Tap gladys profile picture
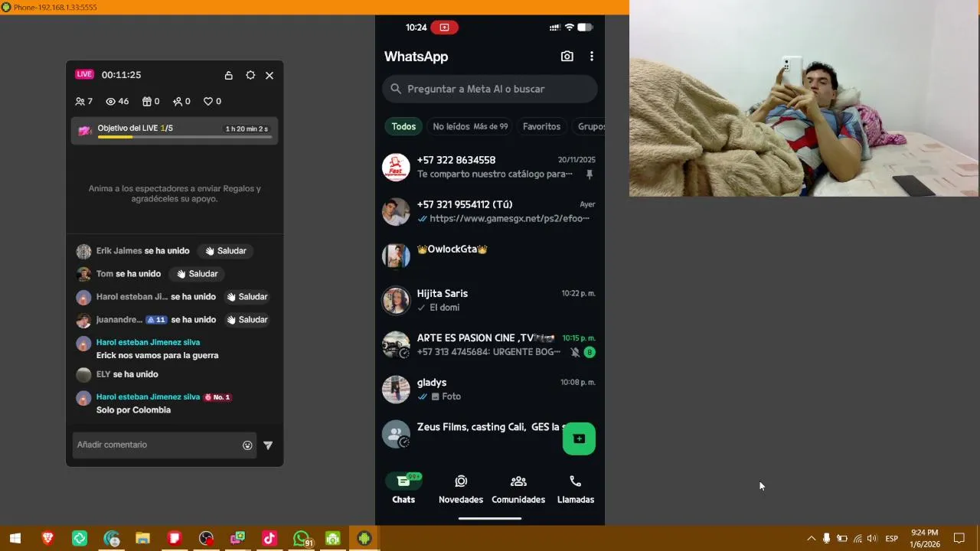 396,389
